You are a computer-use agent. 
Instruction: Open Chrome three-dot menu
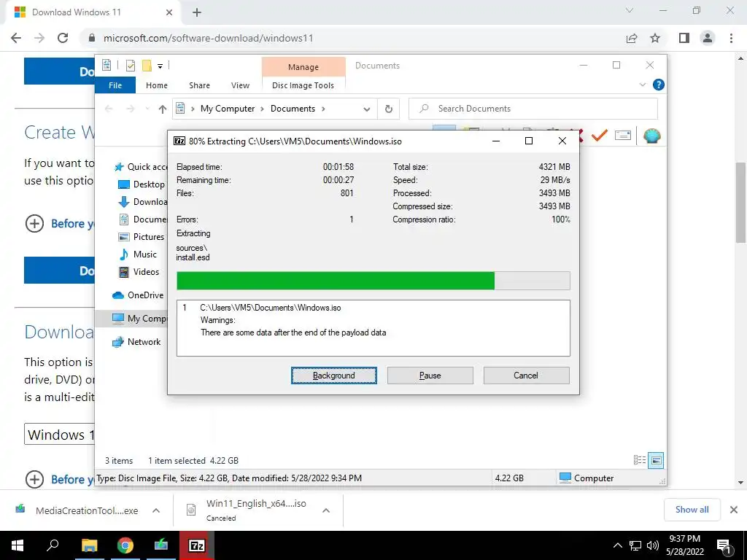click(731, 38)
